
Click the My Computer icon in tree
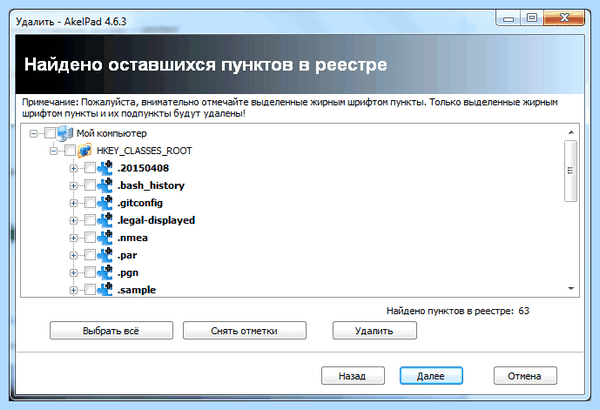pos(65,133)
